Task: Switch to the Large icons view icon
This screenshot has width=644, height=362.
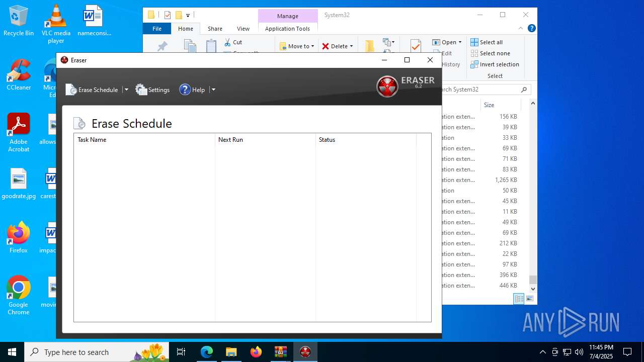Action: point(529,299)
